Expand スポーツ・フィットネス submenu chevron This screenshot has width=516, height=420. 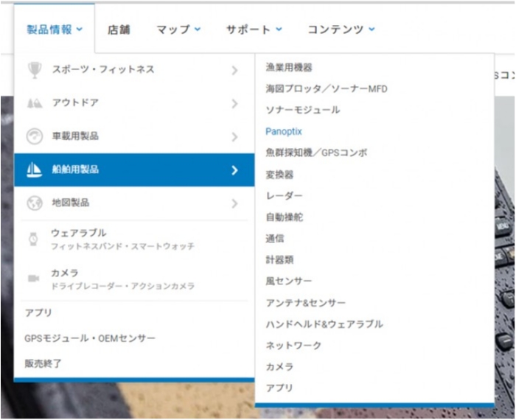point(234,70)
